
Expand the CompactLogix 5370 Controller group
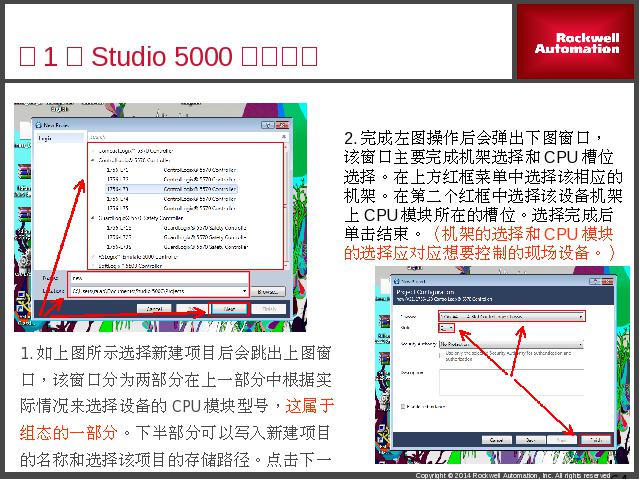pos(93,151)
